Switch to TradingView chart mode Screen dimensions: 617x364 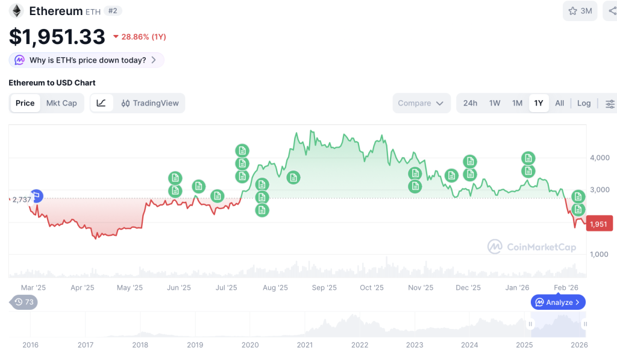point(150,103)
